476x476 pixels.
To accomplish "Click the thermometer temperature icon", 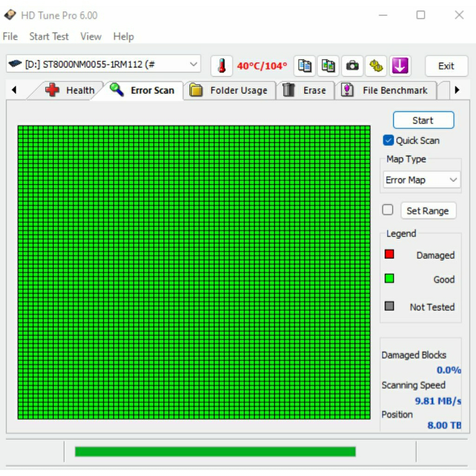I will [x=222, y=66].
